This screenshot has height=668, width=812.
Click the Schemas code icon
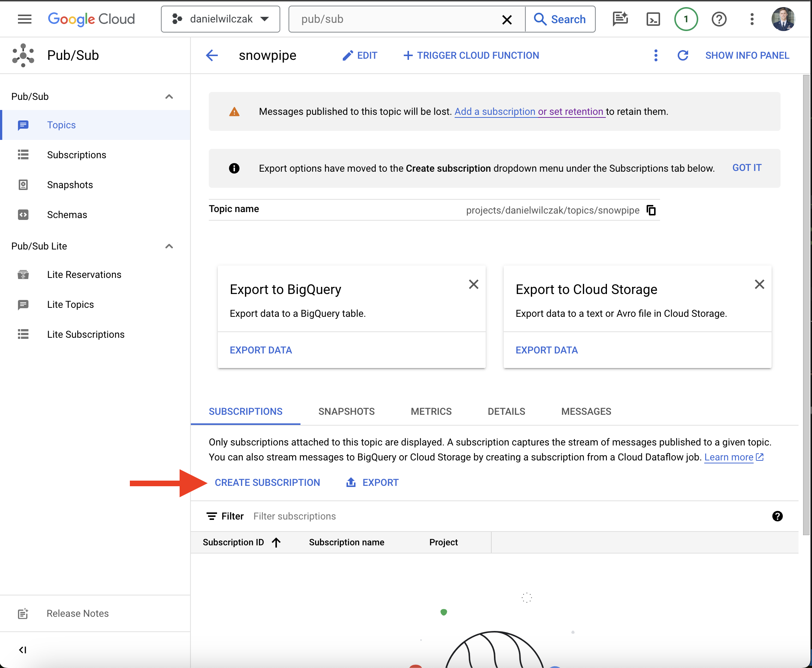[x=23, y=215]
